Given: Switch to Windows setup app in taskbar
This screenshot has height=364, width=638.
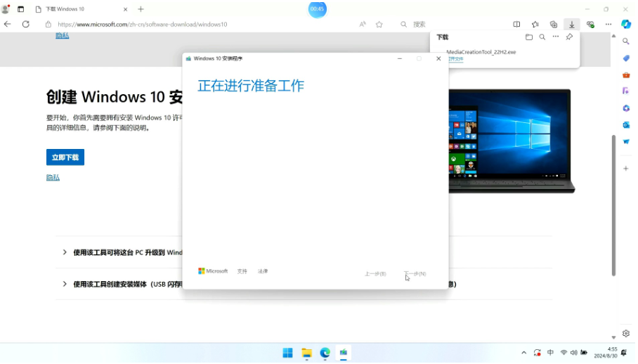Looking at the screenshot, I should click(344, 353).
